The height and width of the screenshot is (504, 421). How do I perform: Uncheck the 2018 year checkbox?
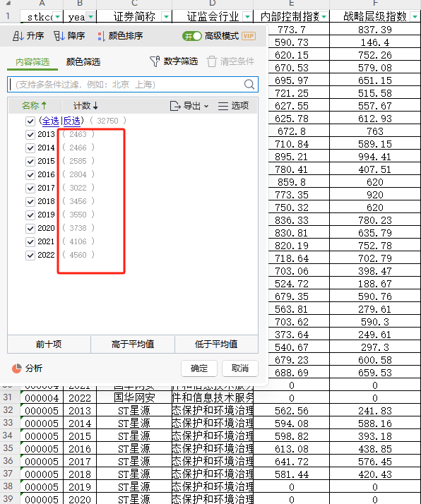[30, 202]
